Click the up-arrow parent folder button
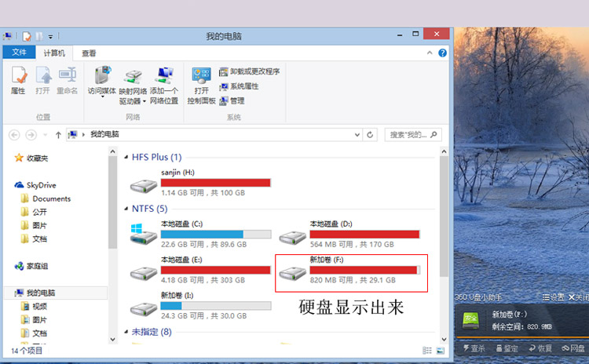The image size is (589, 364). pyautogui.click(x=58, y=135)
